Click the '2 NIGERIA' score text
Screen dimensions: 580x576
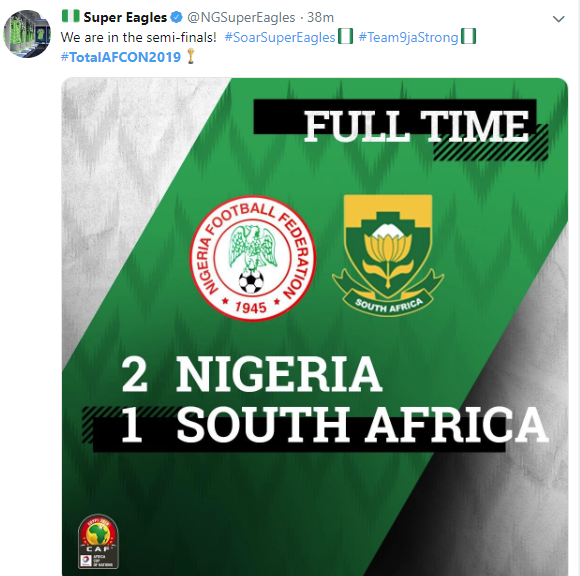tap(252, 374)
